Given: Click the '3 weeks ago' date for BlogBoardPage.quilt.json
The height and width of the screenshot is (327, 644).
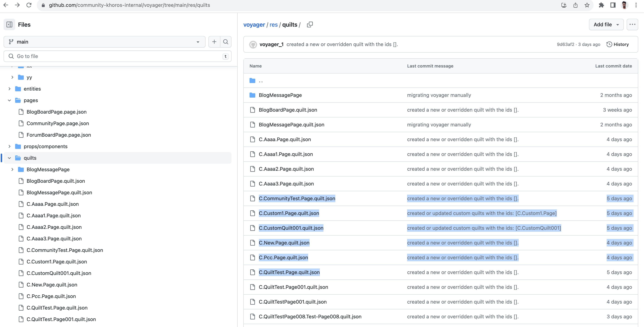Looking at the screenshot, I should 617,110.
